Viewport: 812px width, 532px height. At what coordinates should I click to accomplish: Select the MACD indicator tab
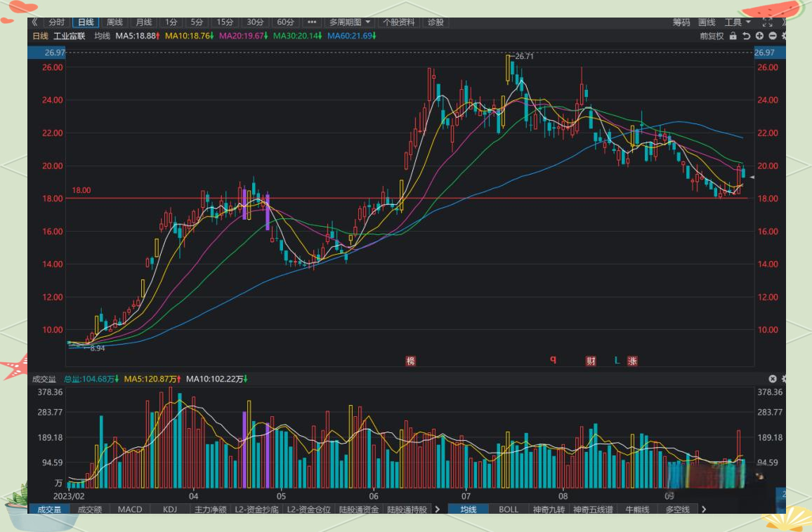[x=130, y=510]
